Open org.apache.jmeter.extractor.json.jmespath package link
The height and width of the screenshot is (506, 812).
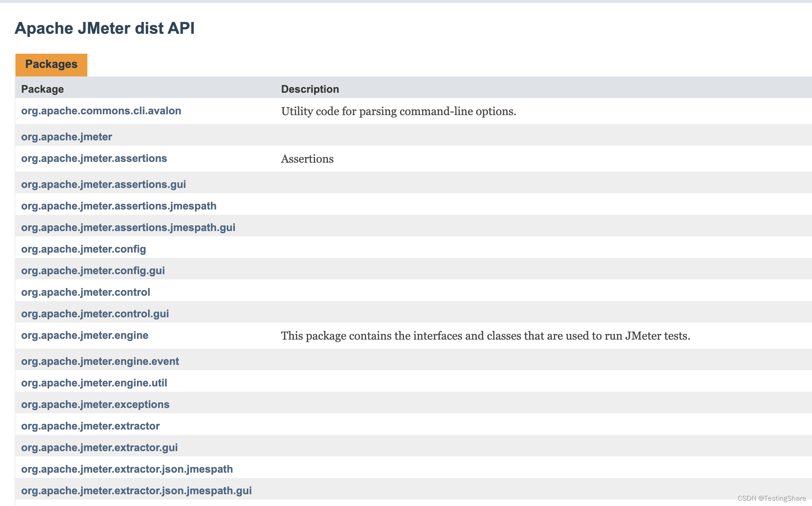click(x=127, y=469)
